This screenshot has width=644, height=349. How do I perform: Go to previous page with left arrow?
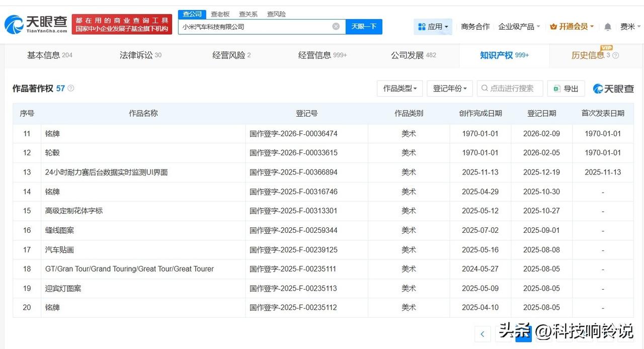(x=482, y=334)
